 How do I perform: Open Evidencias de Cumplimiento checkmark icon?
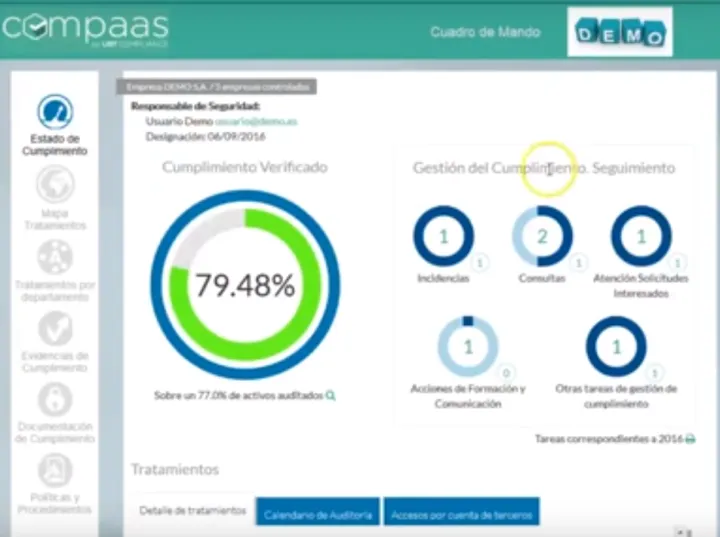coord(55,328)
